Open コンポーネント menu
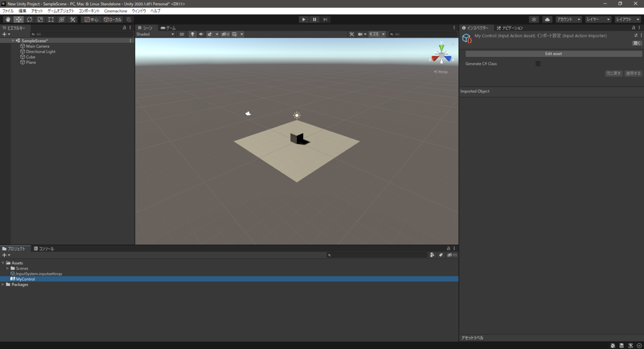Viewport: 644px width, 349px height. click(x=89, y=11)
